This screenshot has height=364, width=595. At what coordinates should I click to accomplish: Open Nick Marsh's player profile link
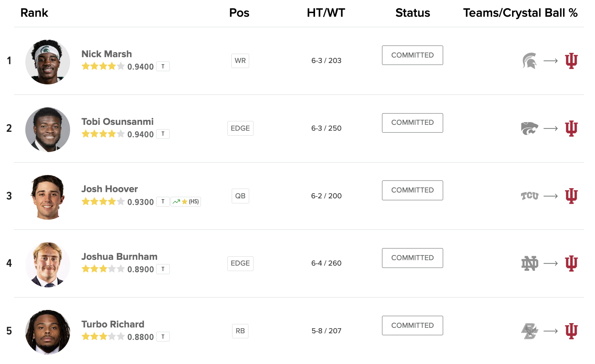(x=107, y=54)
